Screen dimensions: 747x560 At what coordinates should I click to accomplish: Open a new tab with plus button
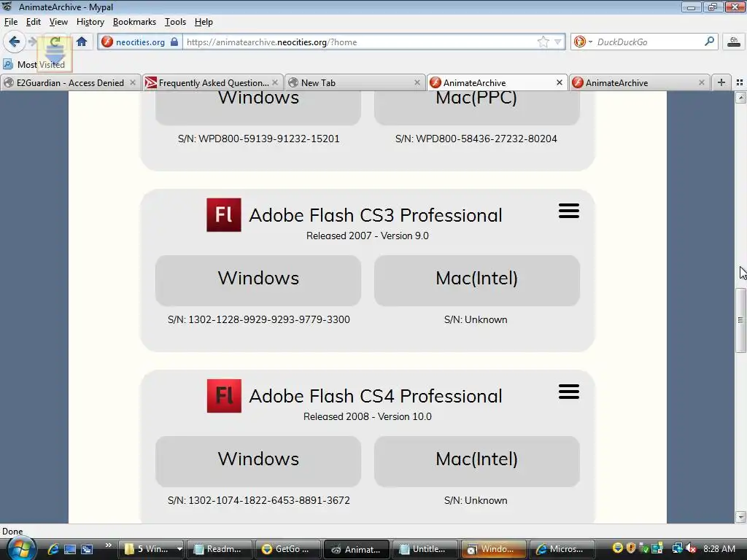[x=721, y=83]
